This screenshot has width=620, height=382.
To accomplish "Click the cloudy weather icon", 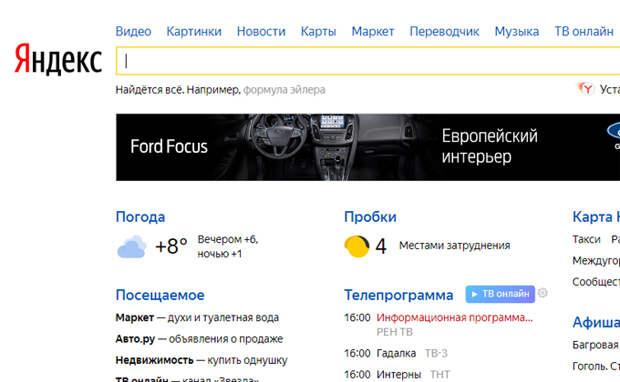I will [x=132, y=247].
